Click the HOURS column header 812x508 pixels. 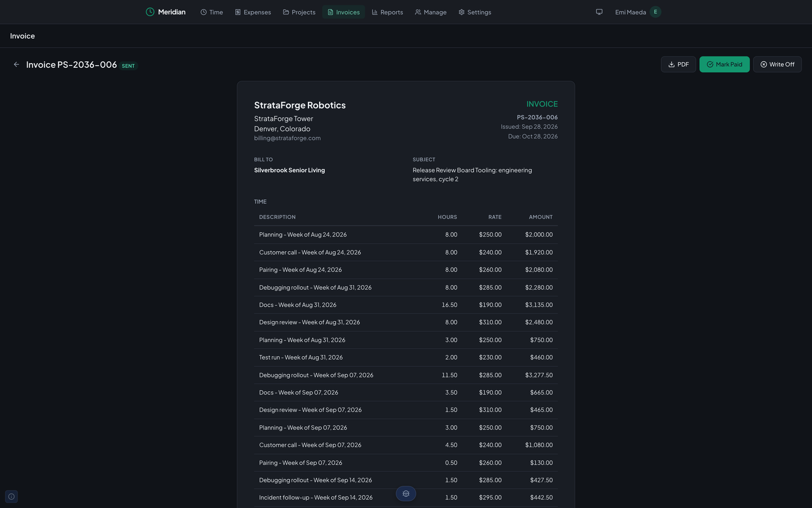coord(447,217)
